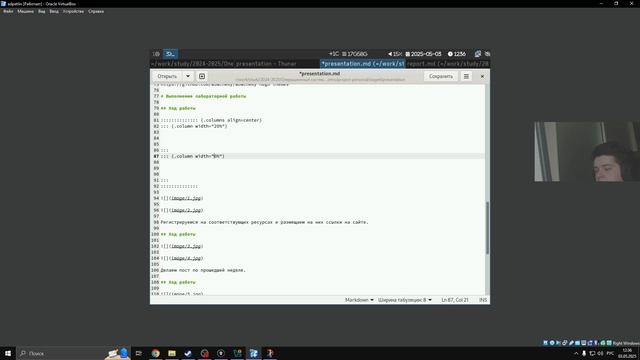The image size is (640, 360).
Task: Create a new document with the new-tab icon
Action: point(202,76)
